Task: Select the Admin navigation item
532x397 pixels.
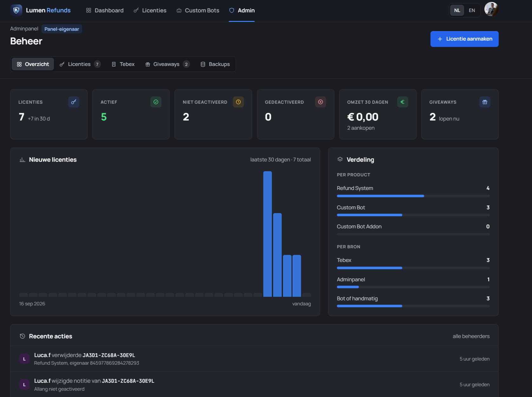Action: (242, 10)
